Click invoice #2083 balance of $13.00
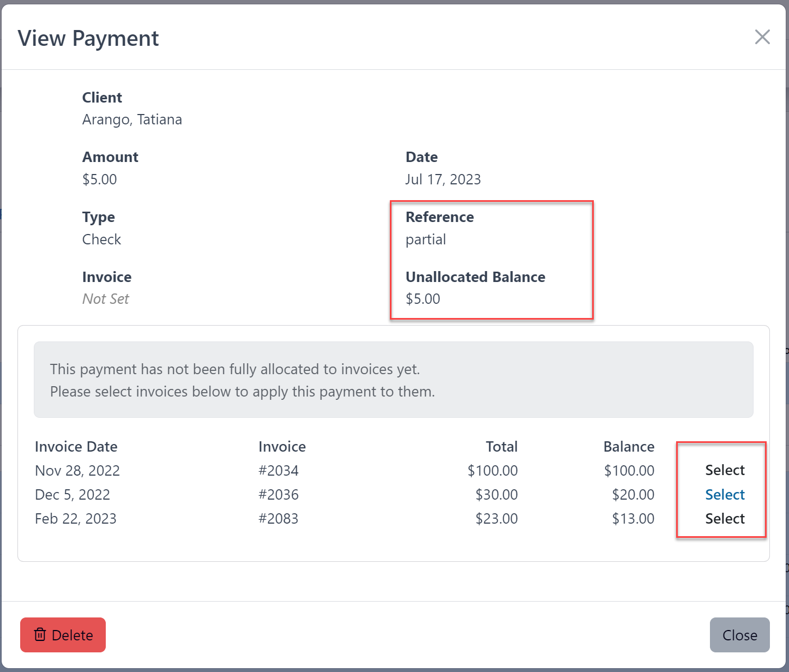The height and width of the screenshot is (672, 789). (633, 518)
